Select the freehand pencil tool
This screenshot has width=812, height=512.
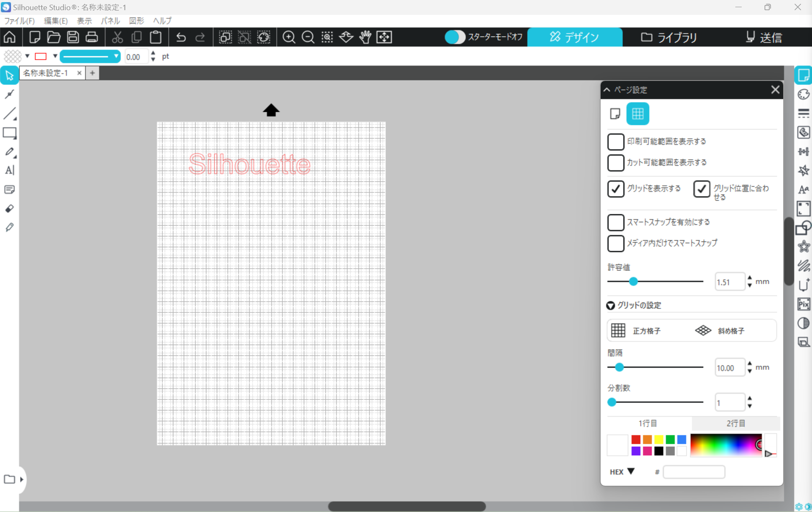point(9,152)
